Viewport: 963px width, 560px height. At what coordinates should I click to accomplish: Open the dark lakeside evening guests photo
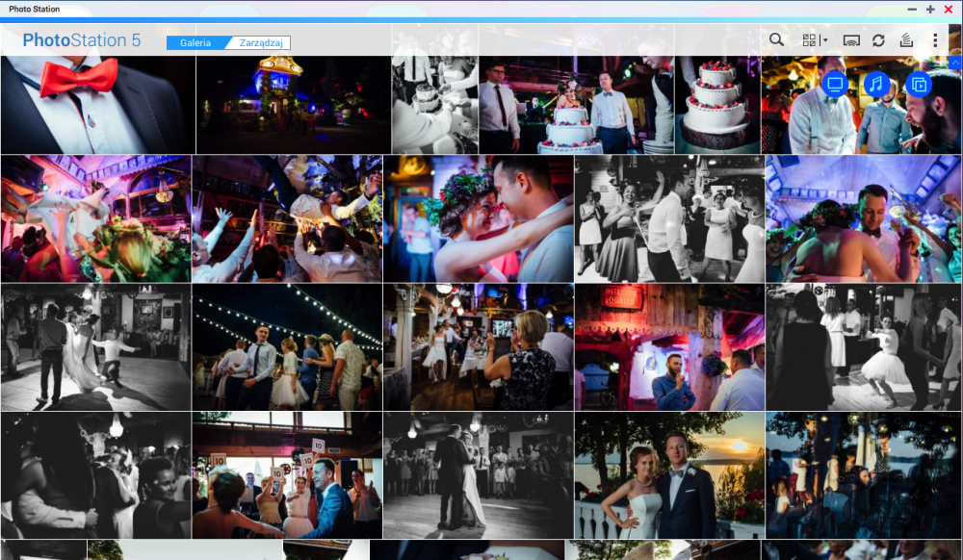tap(863, 475)
